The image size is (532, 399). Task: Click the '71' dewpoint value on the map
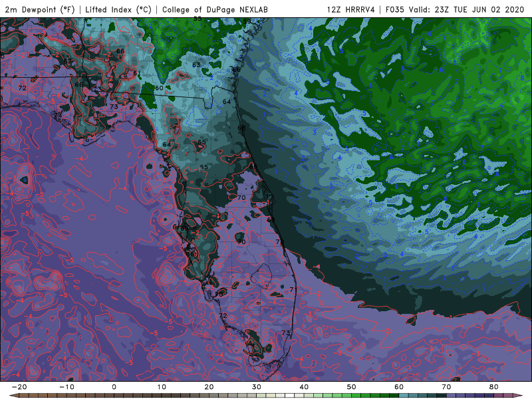(x=293, y=289)
